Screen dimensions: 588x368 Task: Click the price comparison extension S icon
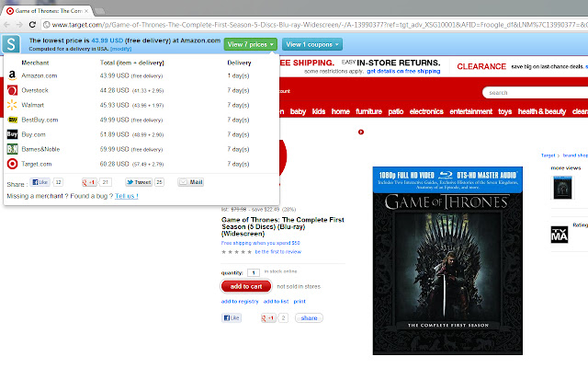12,43
